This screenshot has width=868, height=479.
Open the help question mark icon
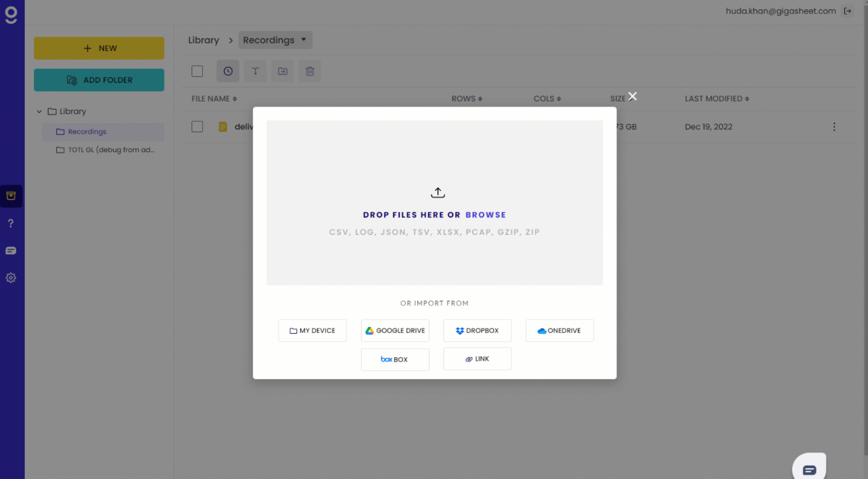11,223
